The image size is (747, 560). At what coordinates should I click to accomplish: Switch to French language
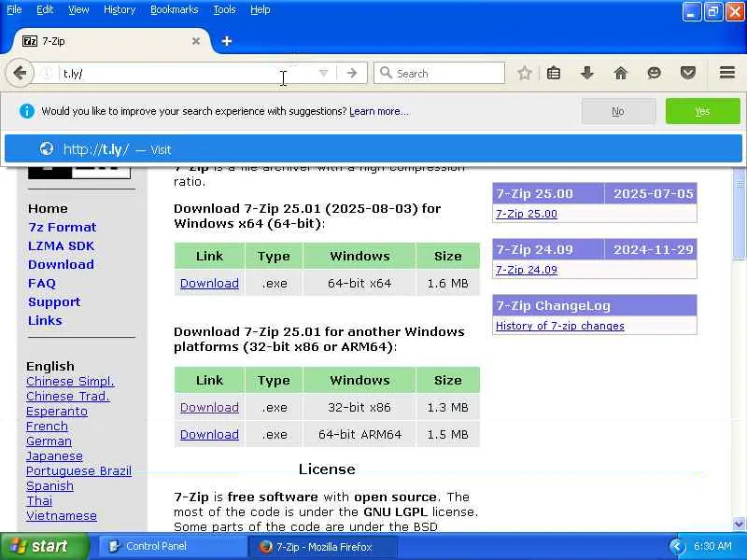47,427
